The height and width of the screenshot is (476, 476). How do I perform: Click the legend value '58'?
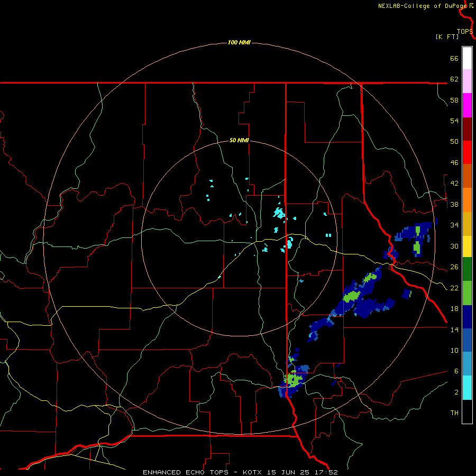pos(454,100)
